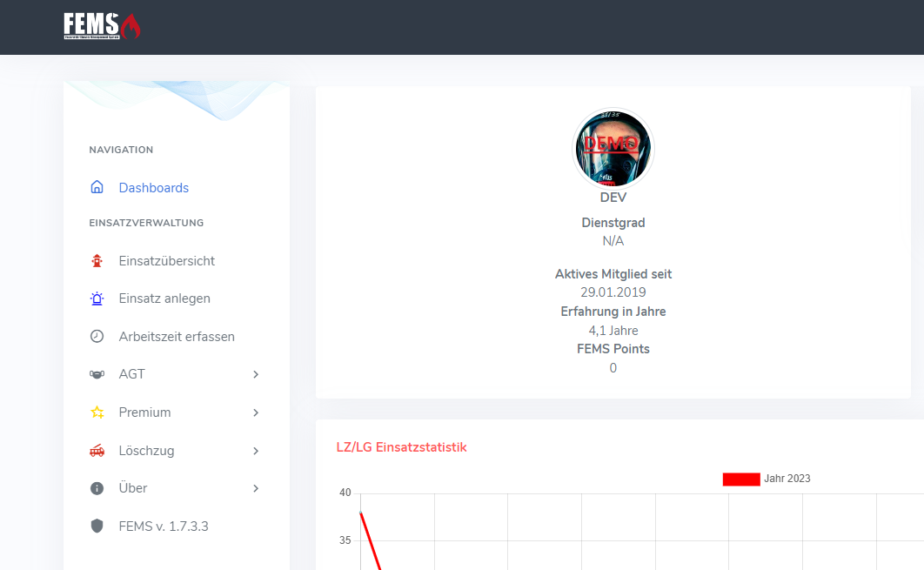Click the FEMS version shield icon

[97, 526]
